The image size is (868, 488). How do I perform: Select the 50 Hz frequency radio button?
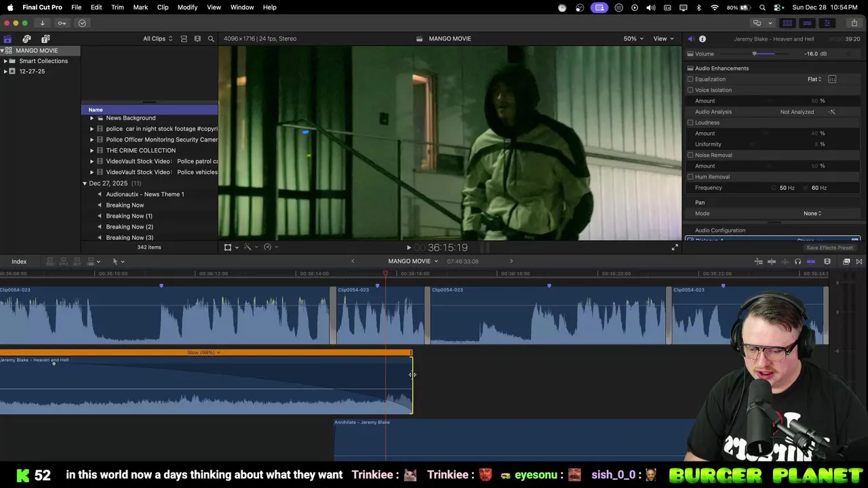(x=774, y=188)
